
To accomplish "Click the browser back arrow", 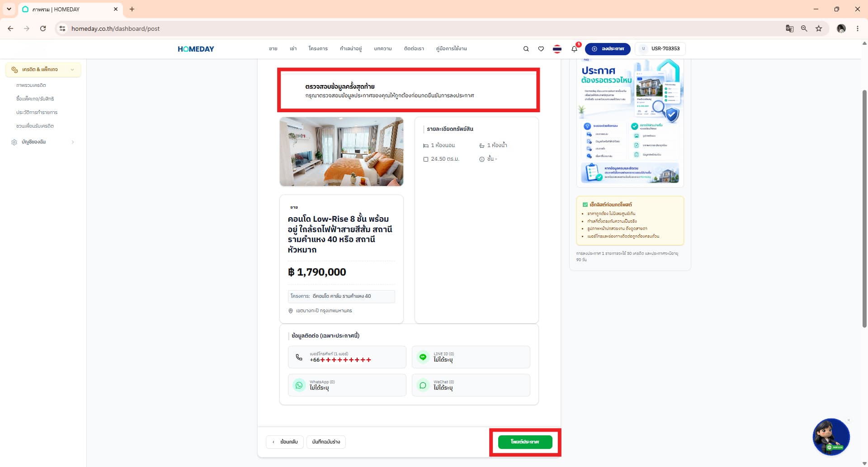I will [10, 29].
